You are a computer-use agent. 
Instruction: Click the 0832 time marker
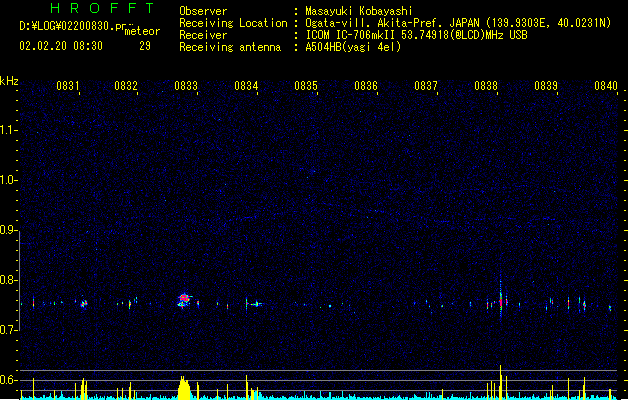126,86
